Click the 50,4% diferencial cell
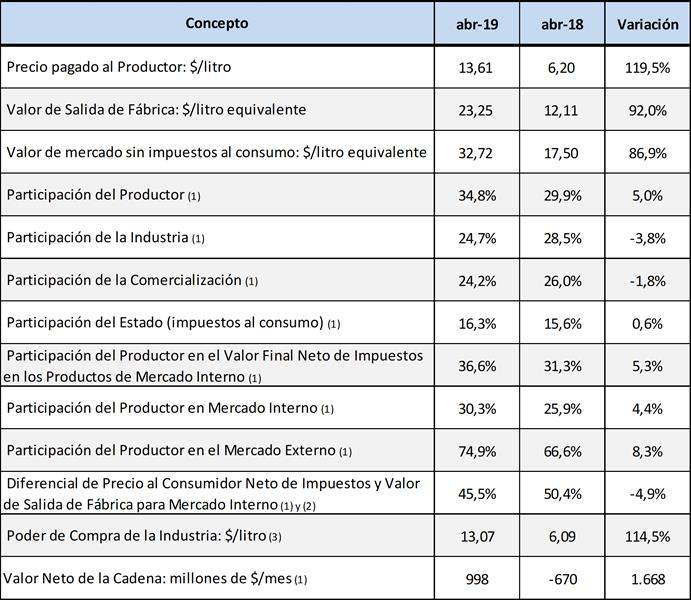The image size is (691, 600). [x=562, y=493]
